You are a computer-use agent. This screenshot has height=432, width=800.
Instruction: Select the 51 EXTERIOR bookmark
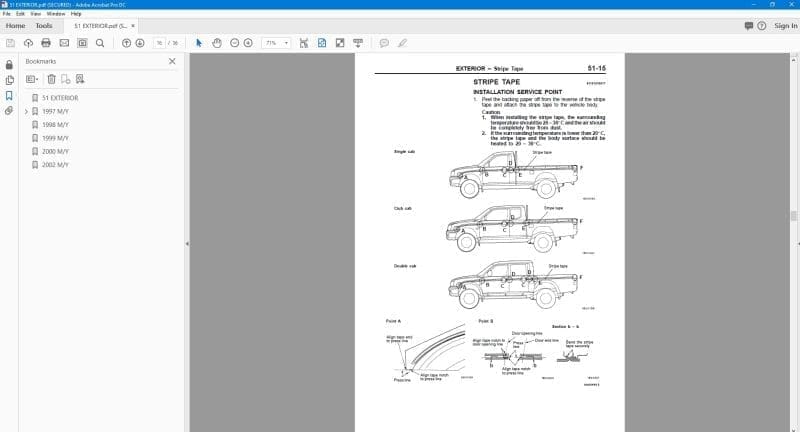60,98
